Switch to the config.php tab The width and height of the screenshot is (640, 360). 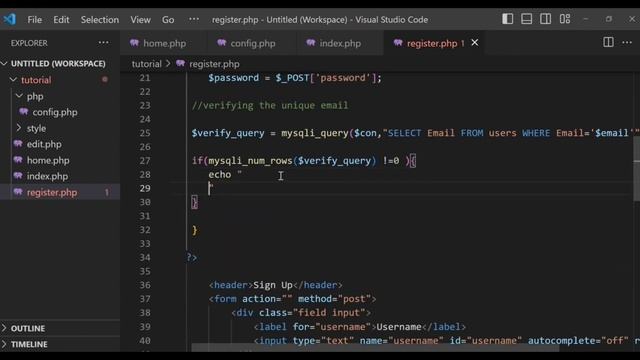coord(253,43)
